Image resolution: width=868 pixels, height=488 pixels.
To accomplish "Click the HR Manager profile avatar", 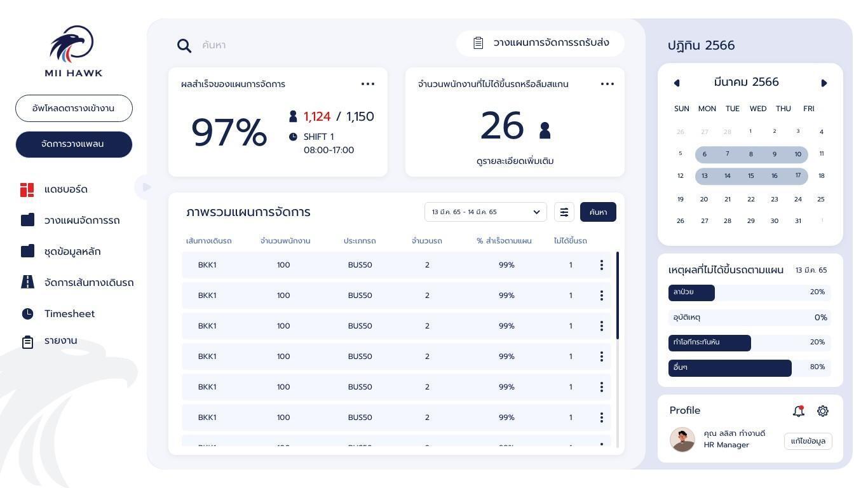I will pyautogui.click(x=682, y=439).
